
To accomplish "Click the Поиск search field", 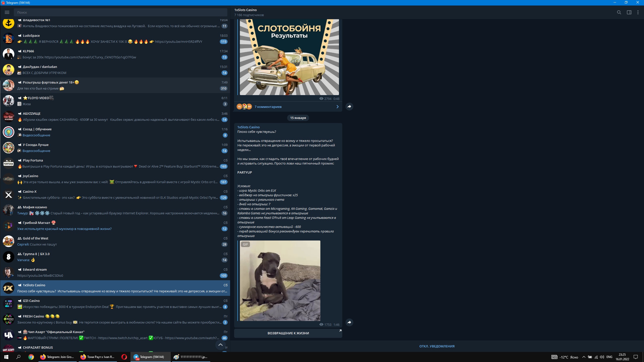I will [x=120, y=12].
